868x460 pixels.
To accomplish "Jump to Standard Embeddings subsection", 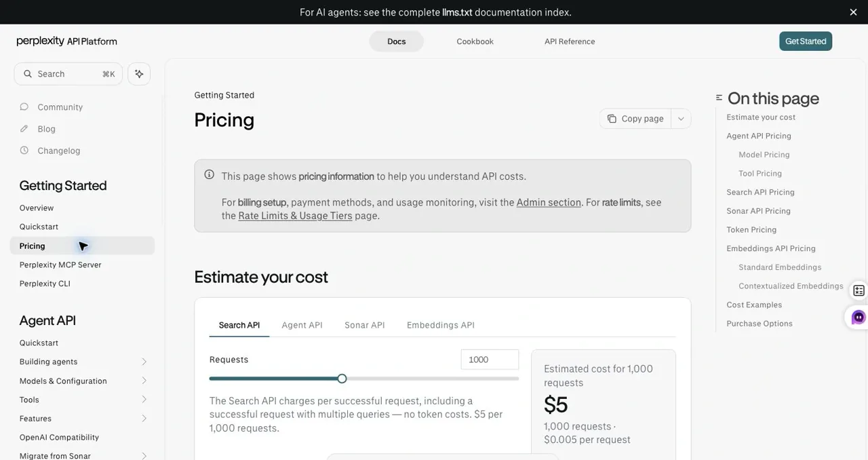I will click(780, 267).
